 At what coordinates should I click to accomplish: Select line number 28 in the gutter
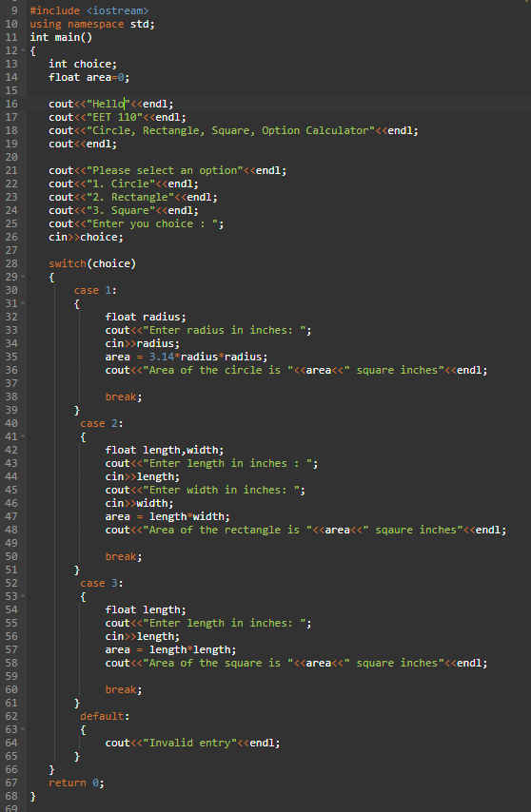pos(11,263)
